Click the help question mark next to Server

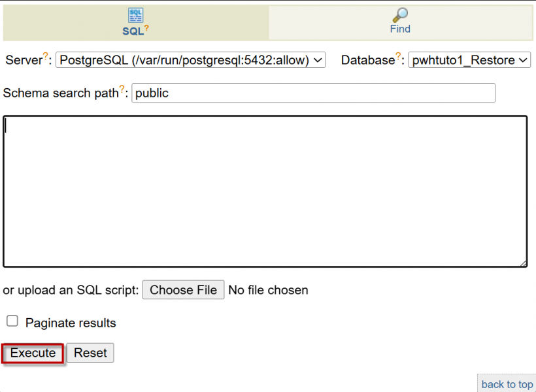[46, 57]
